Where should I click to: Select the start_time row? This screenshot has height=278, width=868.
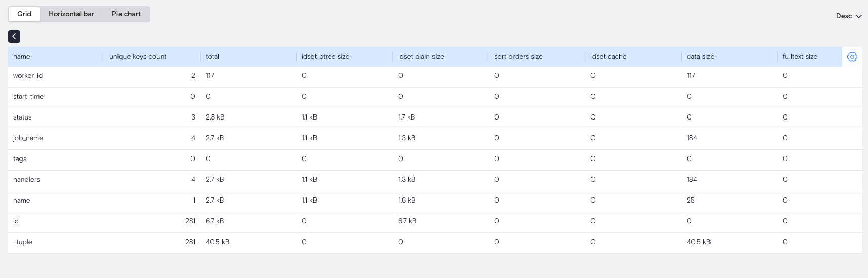(28, 97)
